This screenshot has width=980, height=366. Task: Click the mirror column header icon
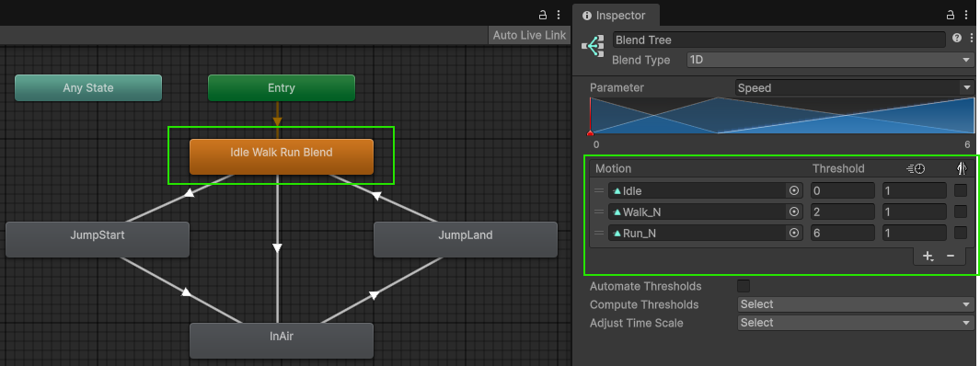[962, 168]
